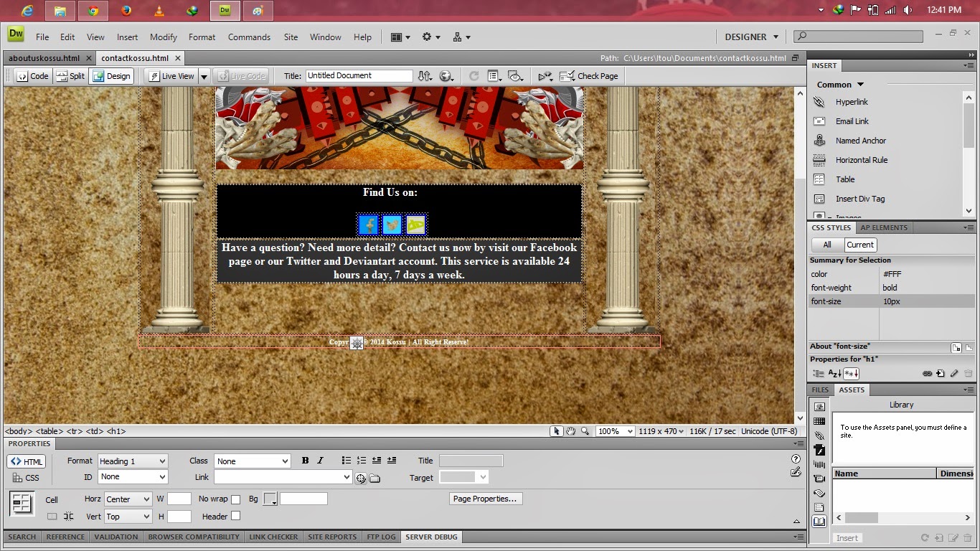Tick the Header checkbox
This screenshot has width=980, height=551.
pyautogui.click(x=235, y=516)
